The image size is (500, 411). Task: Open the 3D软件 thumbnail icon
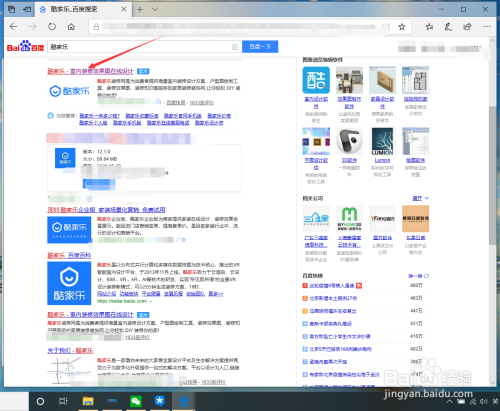pyautogui.click(x=349, y=141)
